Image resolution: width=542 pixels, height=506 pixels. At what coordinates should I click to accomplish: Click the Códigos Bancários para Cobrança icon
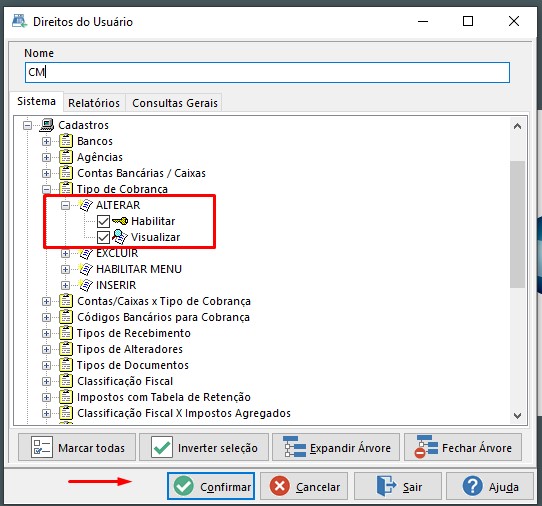66,317
